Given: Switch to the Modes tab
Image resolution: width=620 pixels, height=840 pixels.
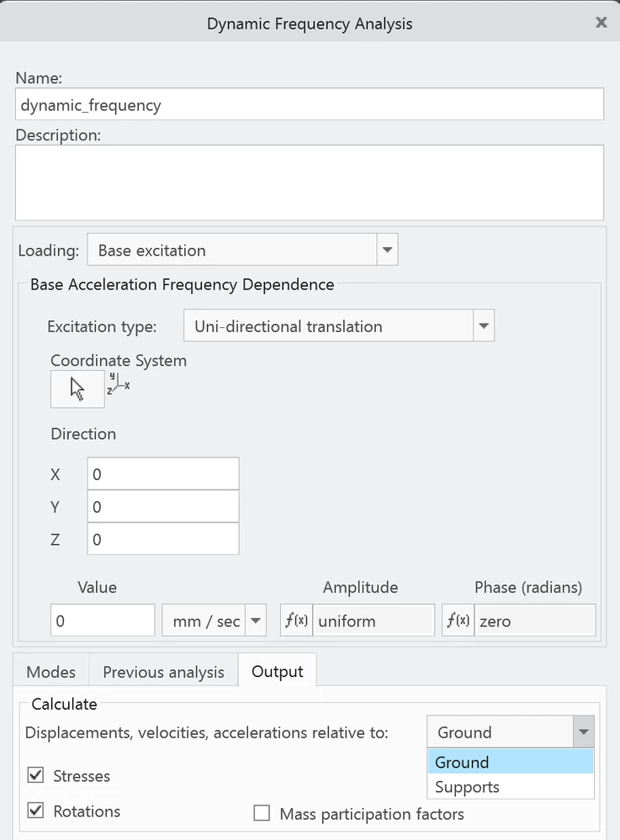Looking at the screenshot, I should pos(51,672).
